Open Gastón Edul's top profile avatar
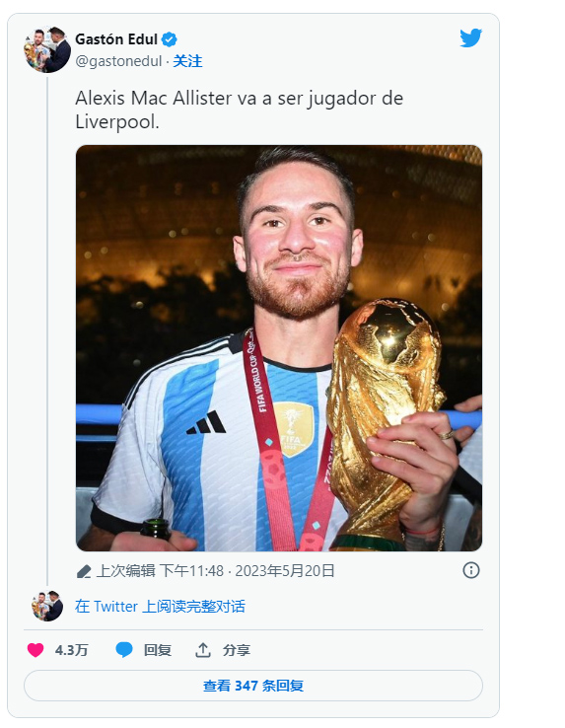Image resolution: width=565 pixels, height=728 pixels. [47, 49]
